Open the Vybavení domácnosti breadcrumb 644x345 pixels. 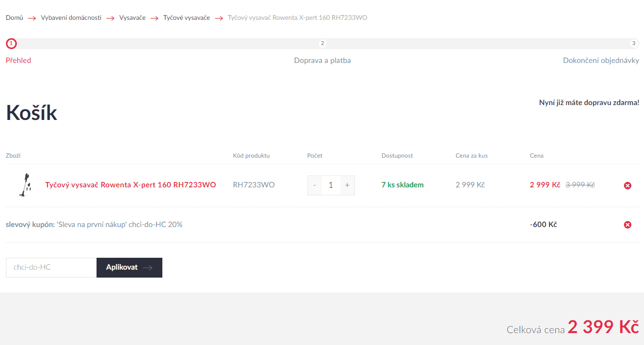(x=71, y=18)
